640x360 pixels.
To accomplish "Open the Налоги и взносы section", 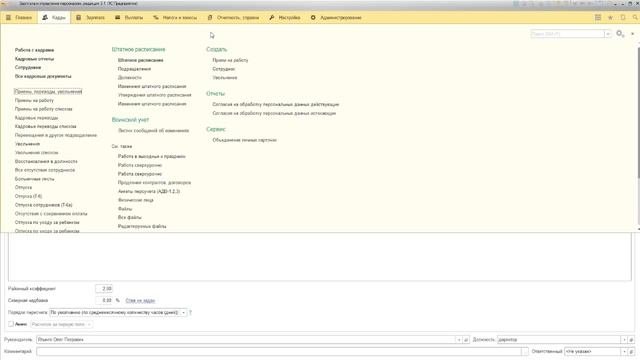I will point(175,18).
